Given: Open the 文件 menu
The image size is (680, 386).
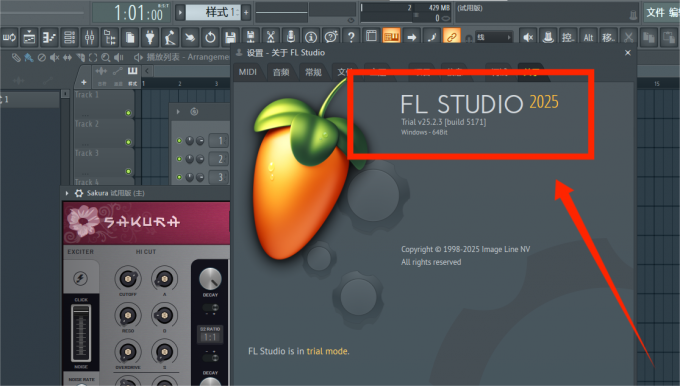Looking at the screenshot, I should 656,13.
